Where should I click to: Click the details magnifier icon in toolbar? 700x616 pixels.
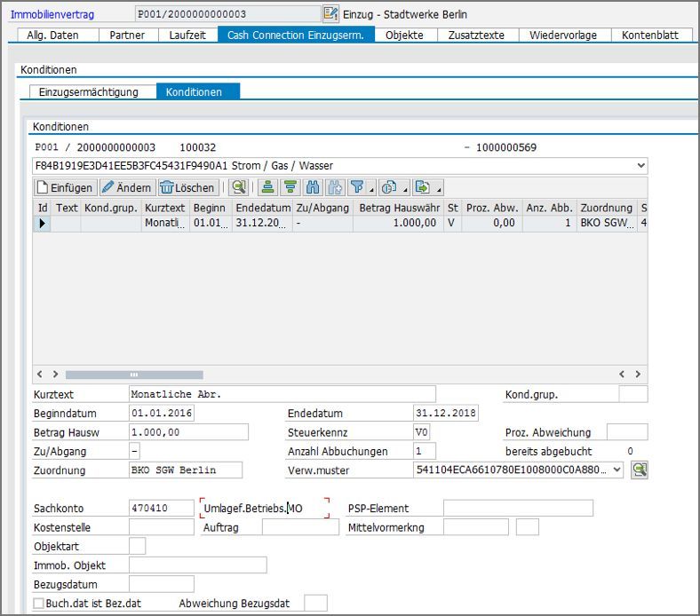(x=237, y=187)
